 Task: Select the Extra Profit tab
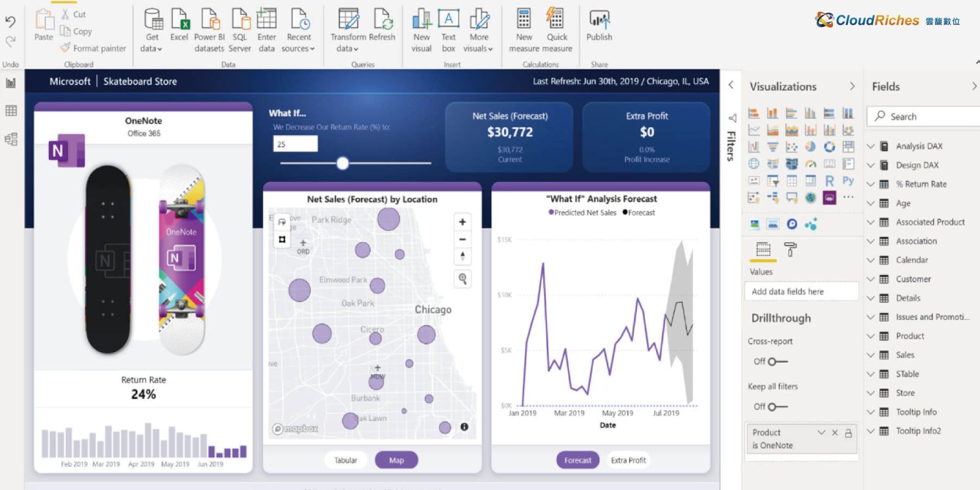[x=628, y=460]
